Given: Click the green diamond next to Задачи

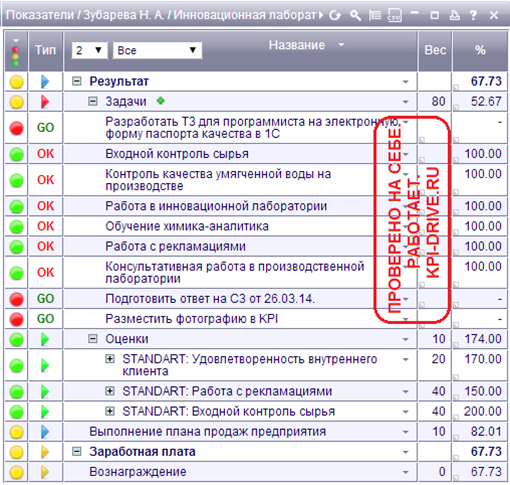Looking at the screenshot, I should [161, 100].
